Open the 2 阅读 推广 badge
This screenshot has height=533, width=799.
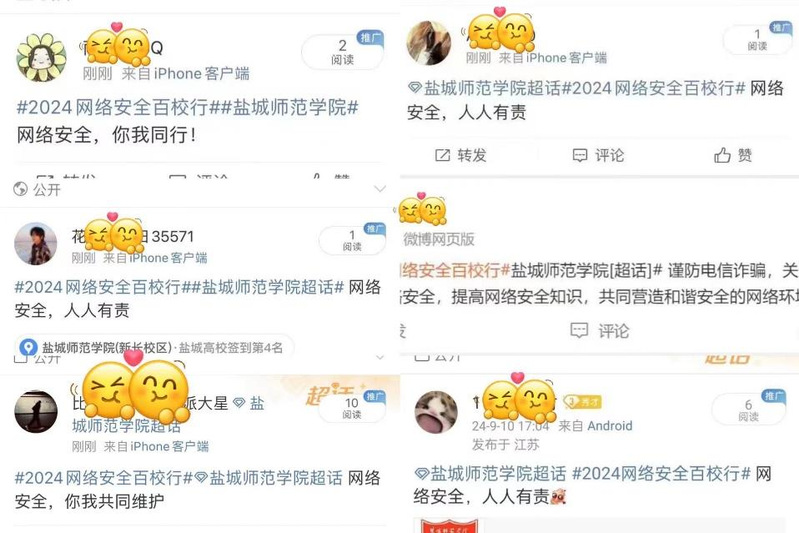342,51
